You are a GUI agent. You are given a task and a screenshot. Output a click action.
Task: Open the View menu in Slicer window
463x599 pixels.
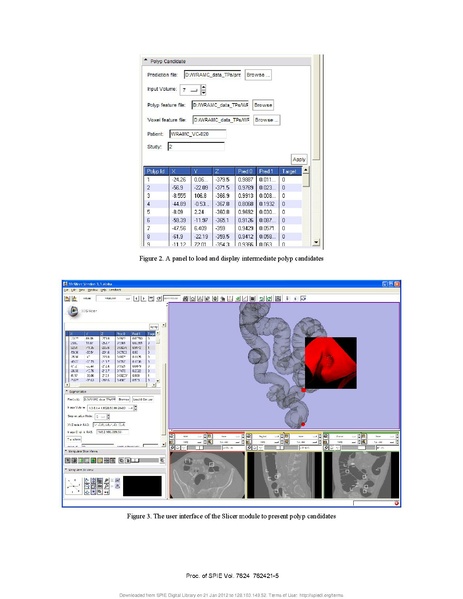click(82, 290)
